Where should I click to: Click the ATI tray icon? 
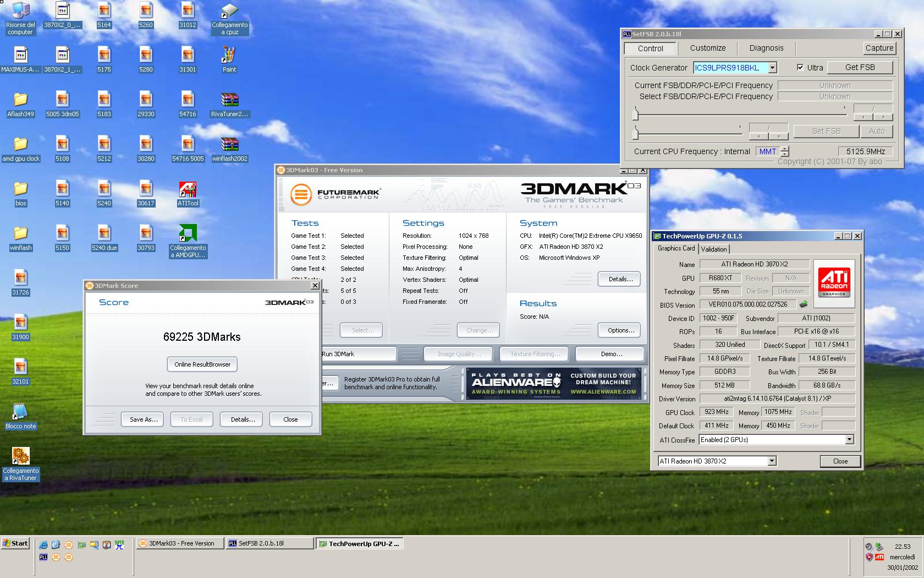[879, 557]
